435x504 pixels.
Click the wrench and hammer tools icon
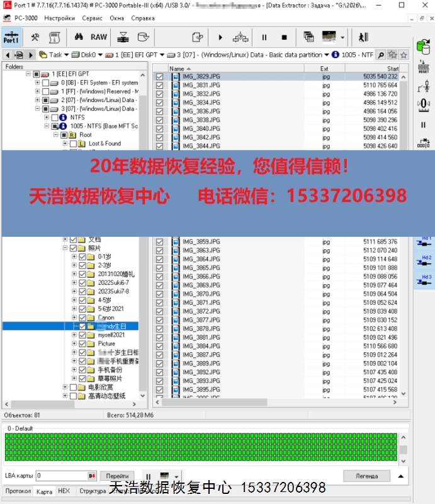35,37
